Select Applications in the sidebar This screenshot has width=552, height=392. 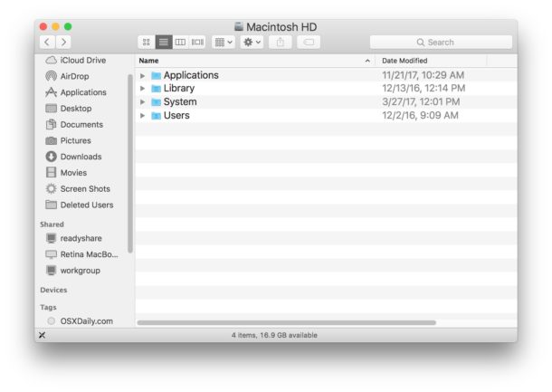pyautogui.click(x=76, y=92)
